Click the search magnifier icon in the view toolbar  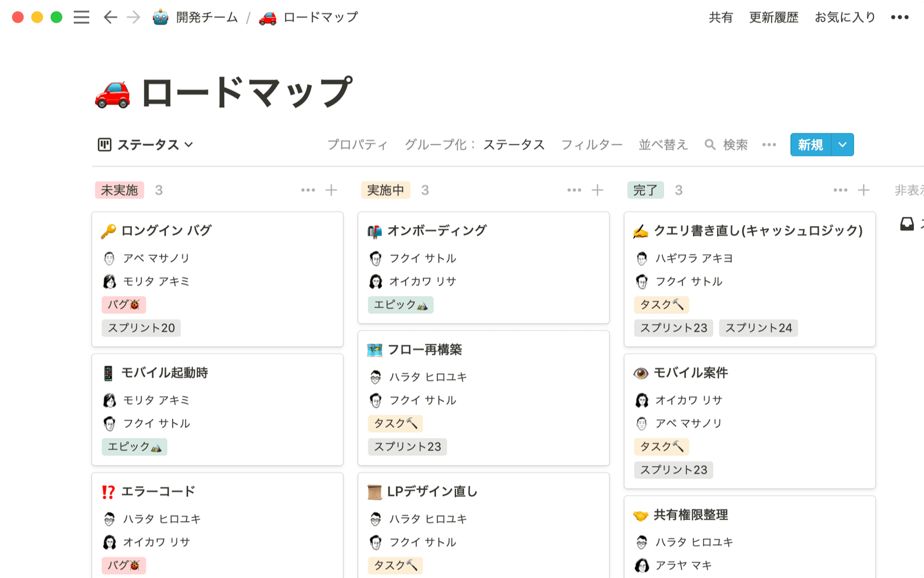coord(710,144)
